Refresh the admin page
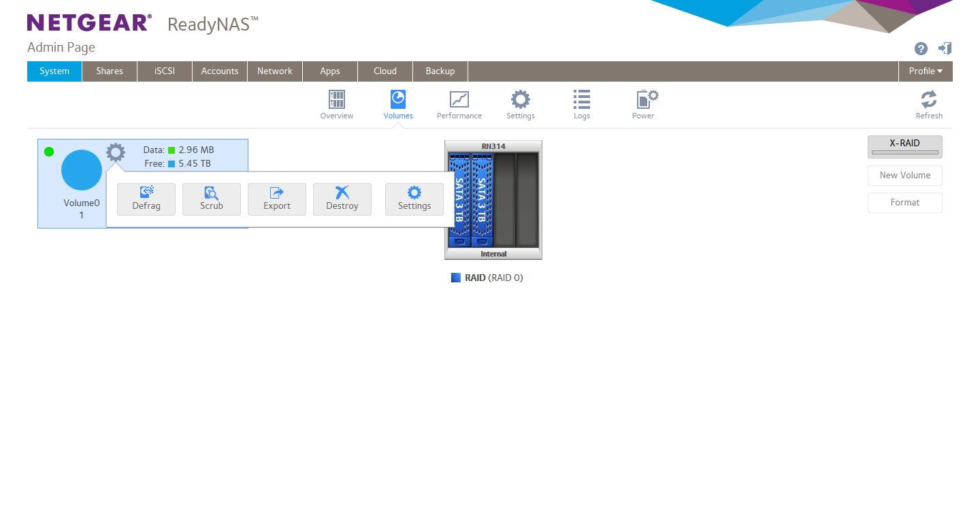This screenshot has width=980, height=530. point(929,105)
